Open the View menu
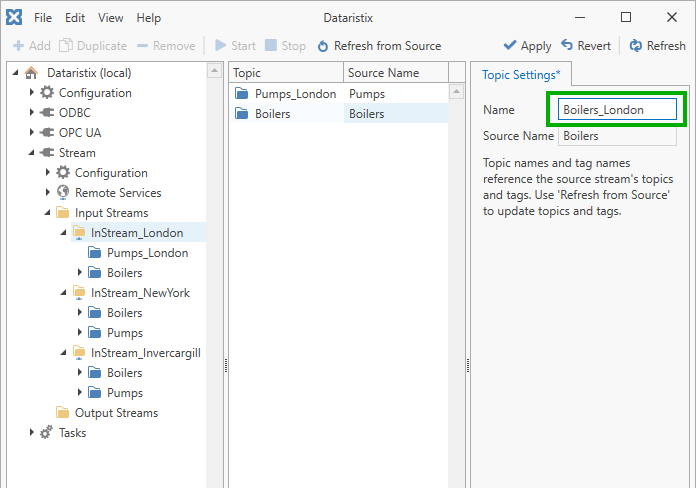Viewport: 696px width, 488px height. (x=111, y=18)
